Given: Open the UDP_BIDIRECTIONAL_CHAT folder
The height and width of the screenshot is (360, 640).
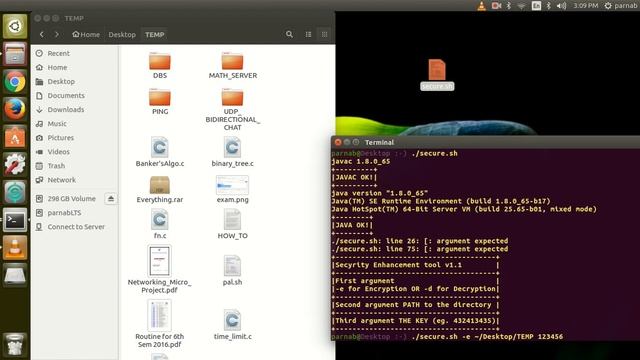Looking at the screenshot, I should click(x=233, y=109).
